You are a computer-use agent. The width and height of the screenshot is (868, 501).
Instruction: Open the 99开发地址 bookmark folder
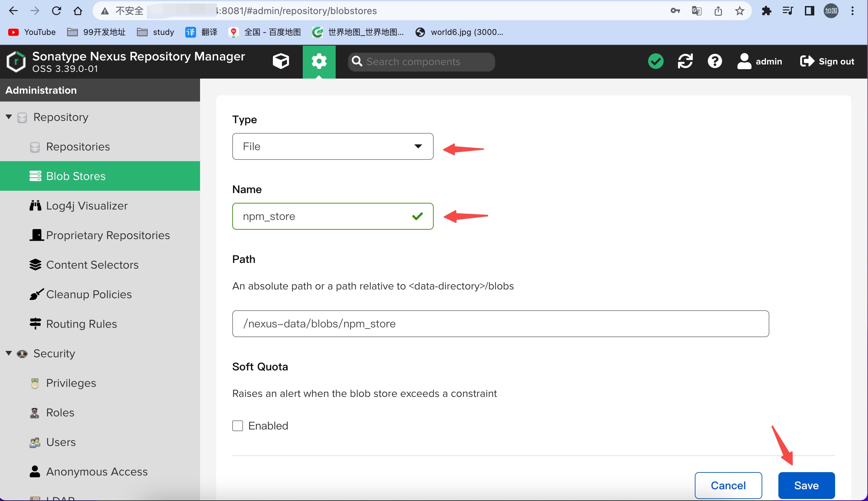(x=96, y=32)
